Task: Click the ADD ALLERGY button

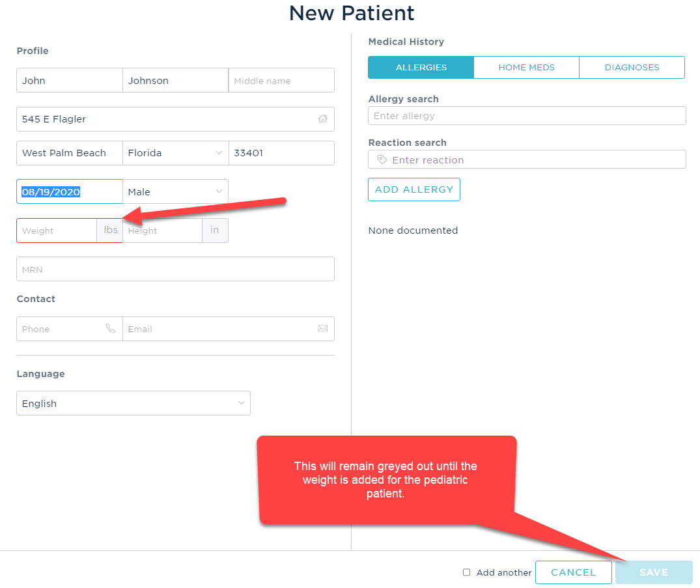Action: pos(413,189)
